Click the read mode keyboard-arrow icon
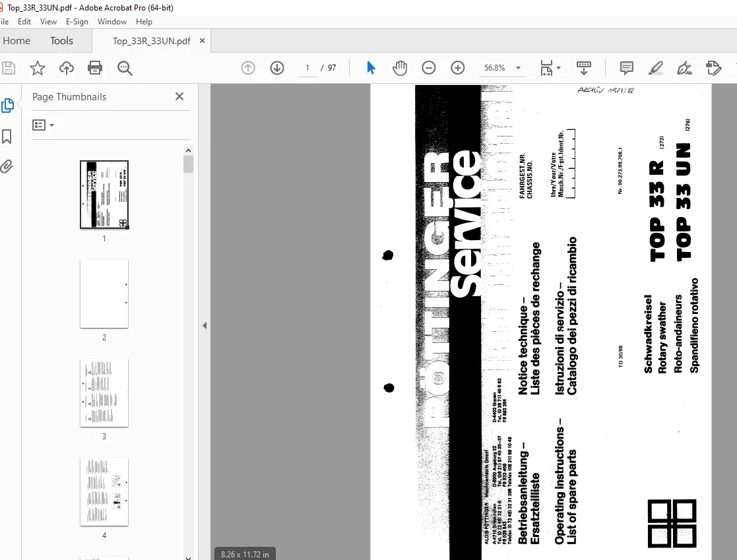 pyautogui.click(x=584, y=68)
